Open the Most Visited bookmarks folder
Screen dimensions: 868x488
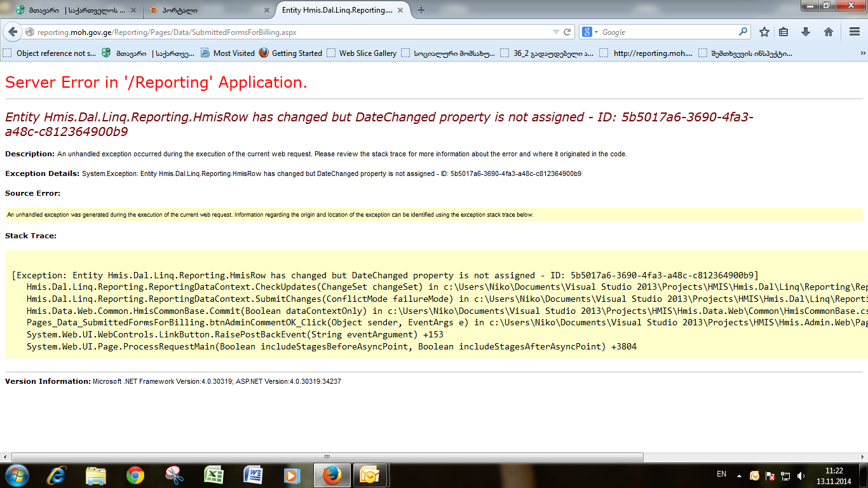point(227,53)
